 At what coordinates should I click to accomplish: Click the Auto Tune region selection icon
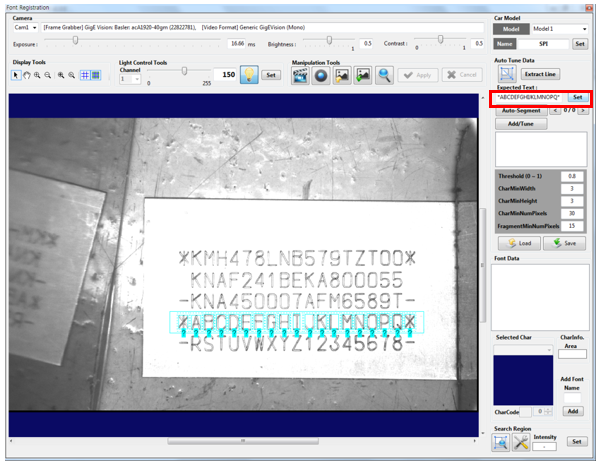point(506,75)
